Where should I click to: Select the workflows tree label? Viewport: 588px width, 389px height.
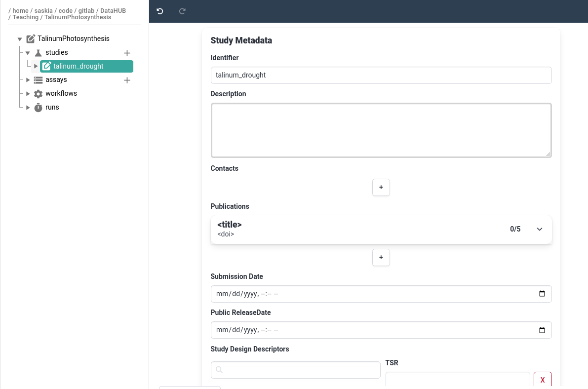61,93
